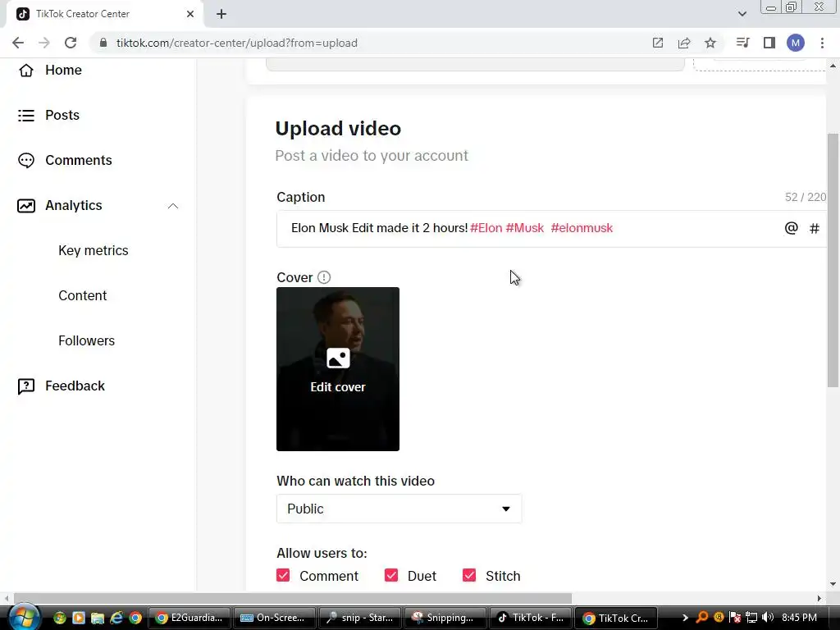Add a hashtag with the # icon

pyautogui.click(x=815, y=229)
